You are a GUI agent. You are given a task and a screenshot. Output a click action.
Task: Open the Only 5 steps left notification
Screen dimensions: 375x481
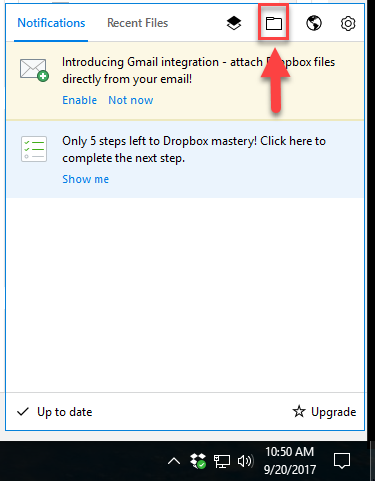pos(185,159)
